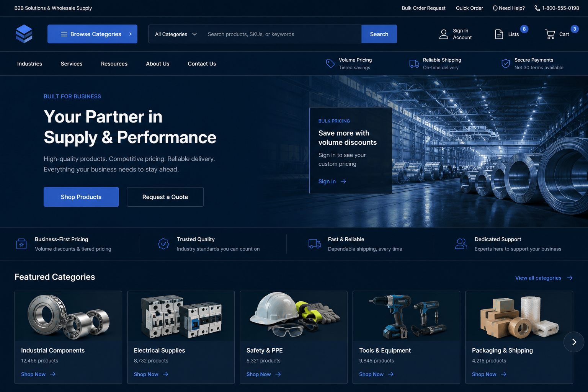Expand the All Categories dropdown
The height and width of the screenshot is (392, 588).
tap(176, 34)
